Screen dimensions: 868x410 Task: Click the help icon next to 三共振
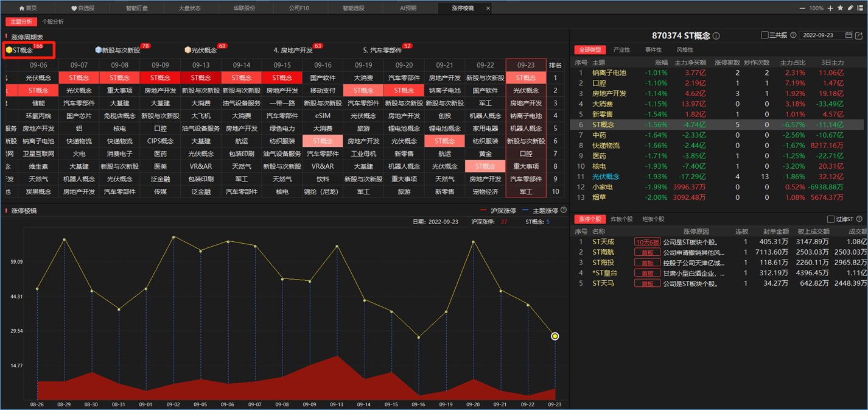click(x=793, y=35)
